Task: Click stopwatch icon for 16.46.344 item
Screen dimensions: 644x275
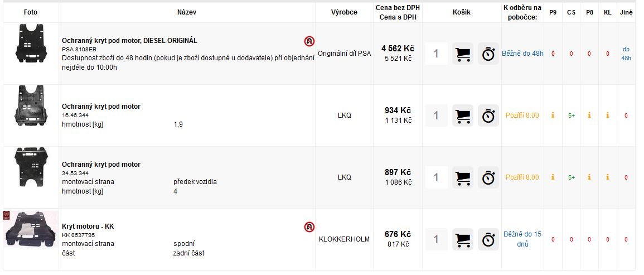Action: tap(488, 115)
